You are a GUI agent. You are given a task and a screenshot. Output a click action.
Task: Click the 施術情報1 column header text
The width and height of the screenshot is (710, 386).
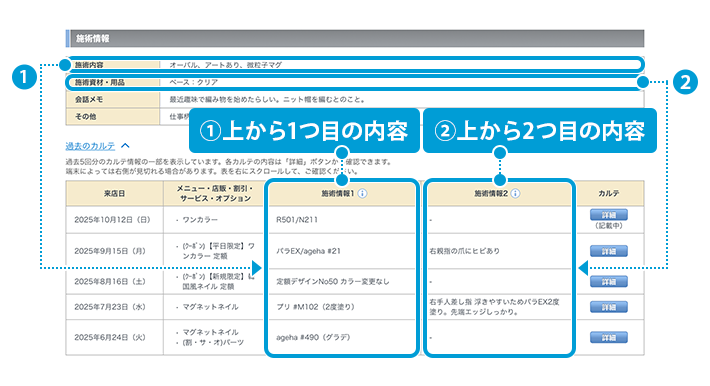point(338,193)
